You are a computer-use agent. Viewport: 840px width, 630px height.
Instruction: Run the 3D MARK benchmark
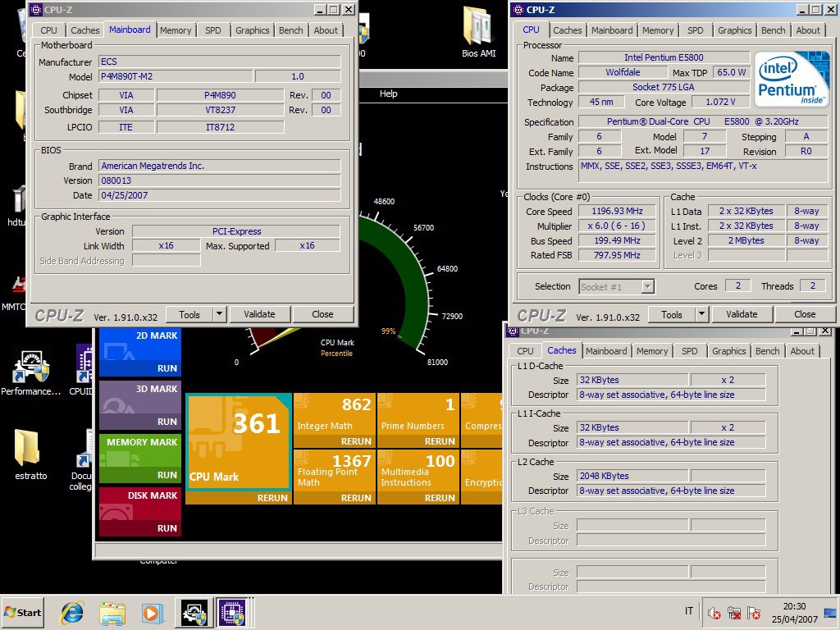click(167, 422)
